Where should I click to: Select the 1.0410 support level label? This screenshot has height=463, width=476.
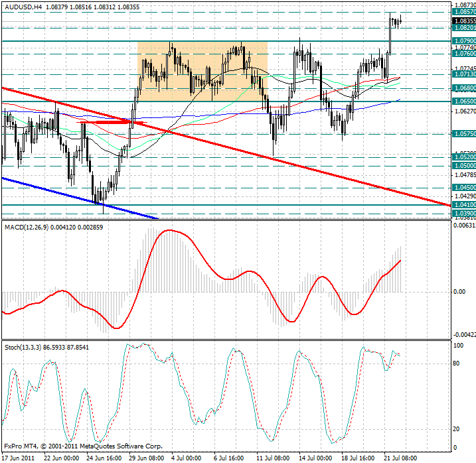click(x=463, y=205)
